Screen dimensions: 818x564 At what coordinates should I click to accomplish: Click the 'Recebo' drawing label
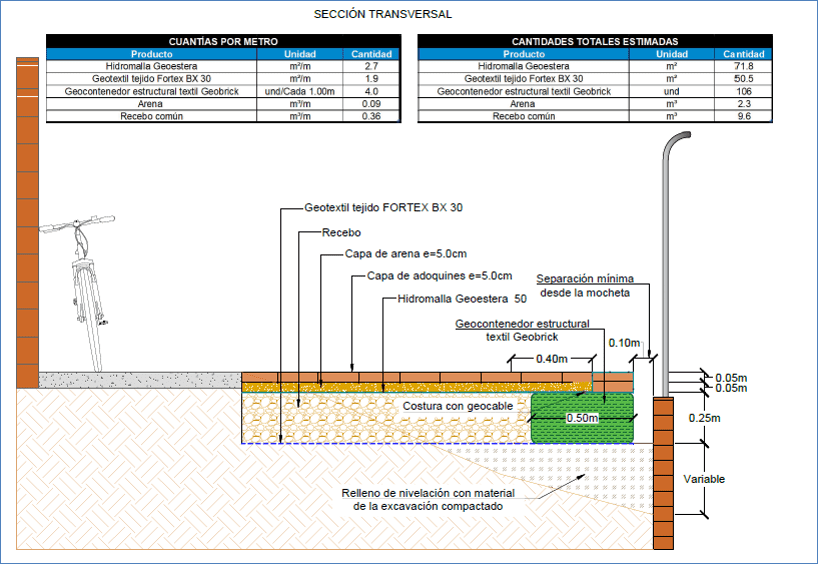[x=341, y=233]
